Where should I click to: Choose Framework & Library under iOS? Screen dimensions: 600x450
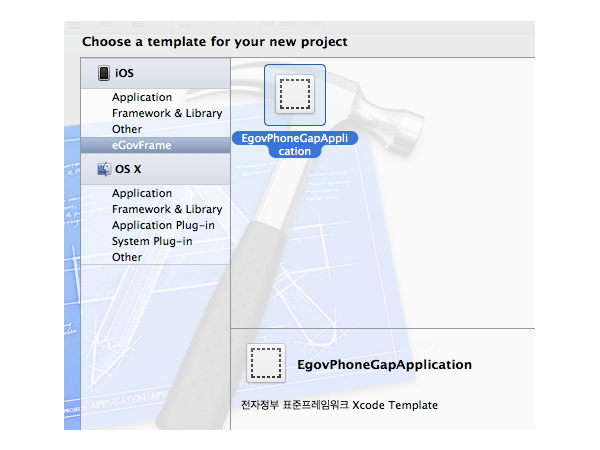[x=167, y=113]
